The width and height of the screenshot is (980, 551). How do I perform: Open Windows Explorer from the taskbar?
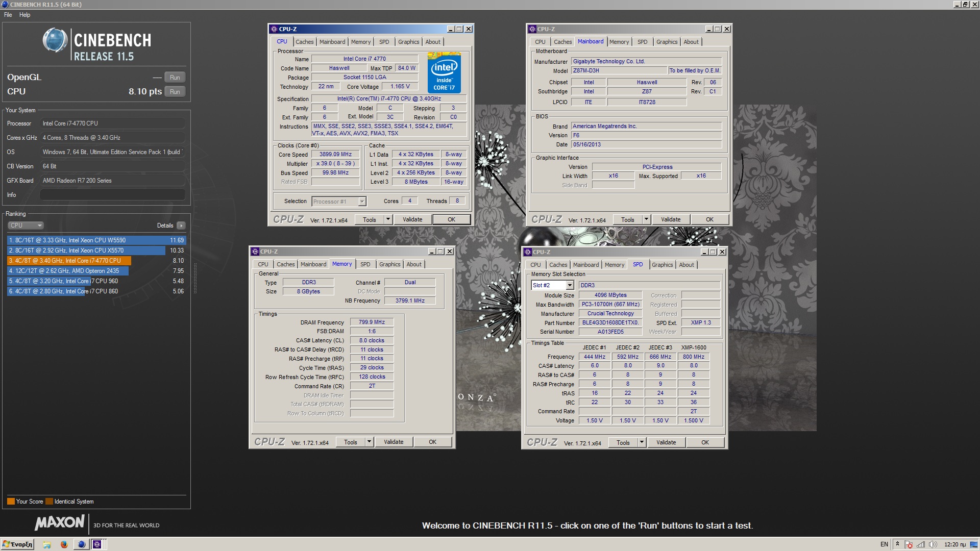(x=47, y=544)
